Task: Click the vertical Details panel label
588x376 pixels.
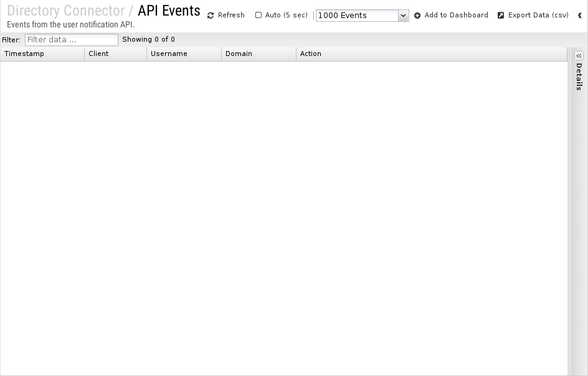Action: click(579, 77)
